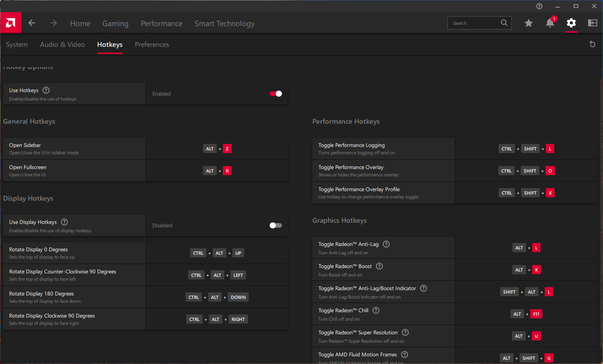Show help for Anti-Lag/Boost Indicator

click(424, 288)
